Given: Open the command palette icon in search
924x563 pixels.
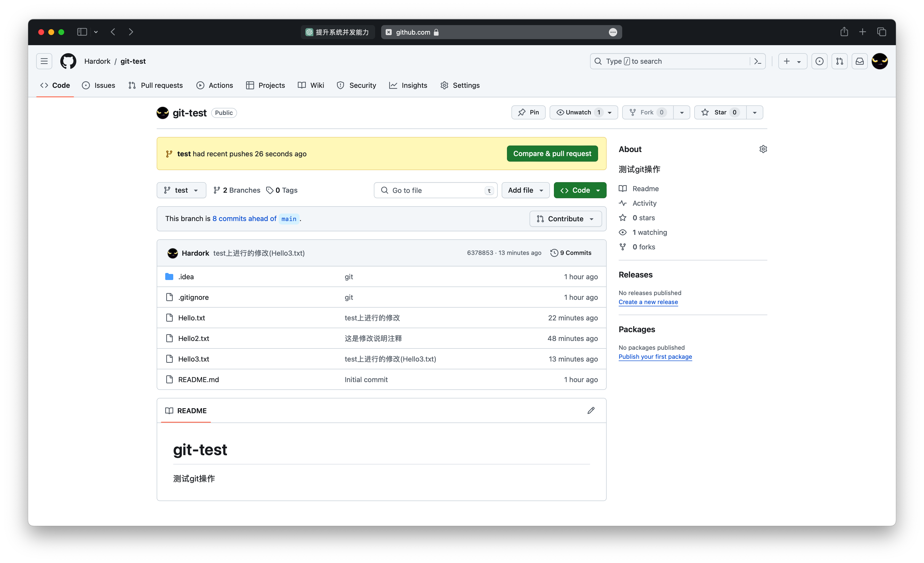Looking at the screenshot, I should tap(758, 61).
